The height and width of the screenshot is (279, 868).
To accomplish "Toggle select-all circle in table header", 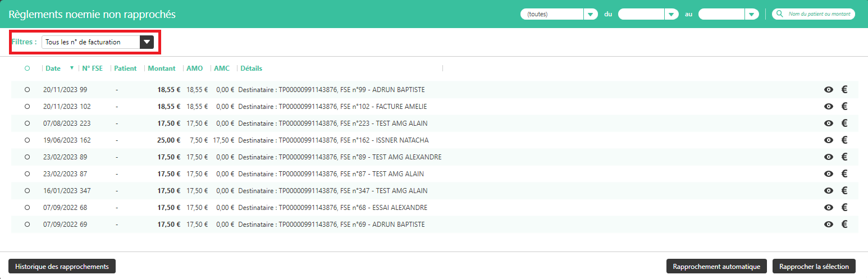I will 27,68.
